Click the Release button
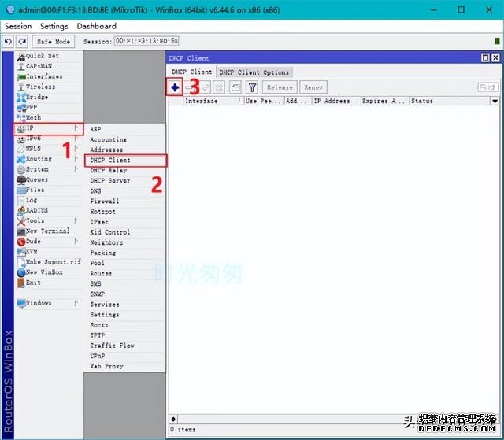The height and width of the screenshot is (440, 504). [x=280, y=87]
